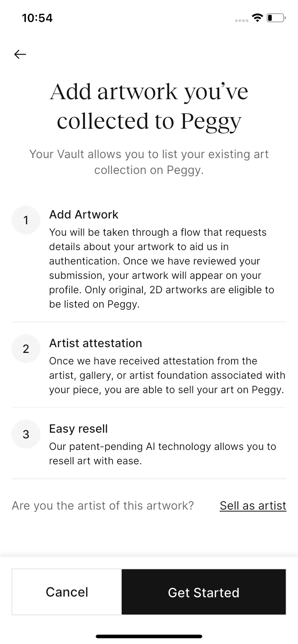Click the step 1 number circle
The height and width of the screenshot is (644, 298).
click(x=26, y=220)
